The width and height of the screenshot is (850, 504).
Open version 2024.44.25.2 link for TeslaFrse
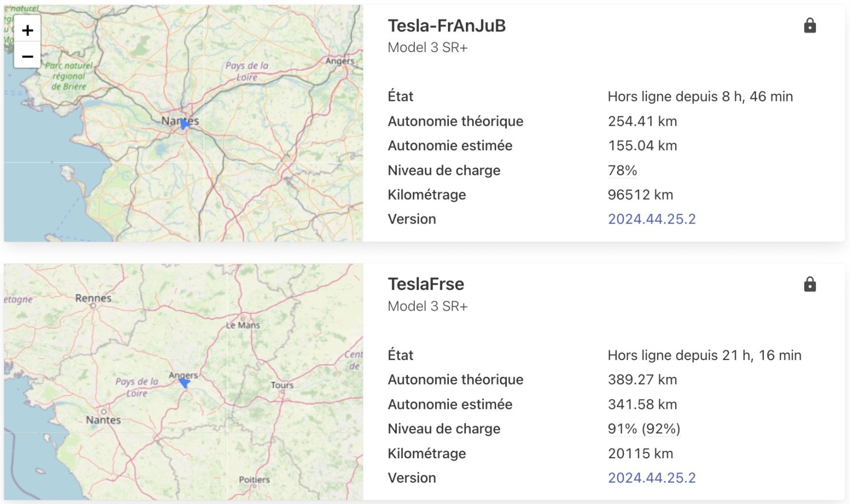[x=652, y=477]
